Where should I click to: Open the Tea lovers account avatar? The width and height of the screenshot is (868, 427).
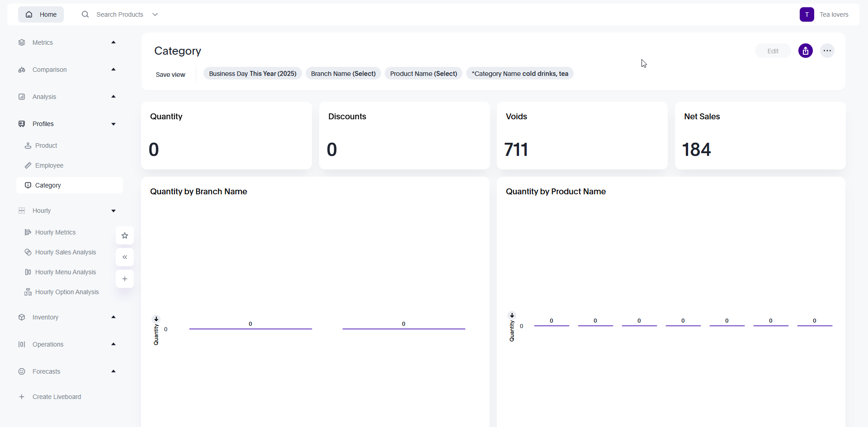point(807,14)
